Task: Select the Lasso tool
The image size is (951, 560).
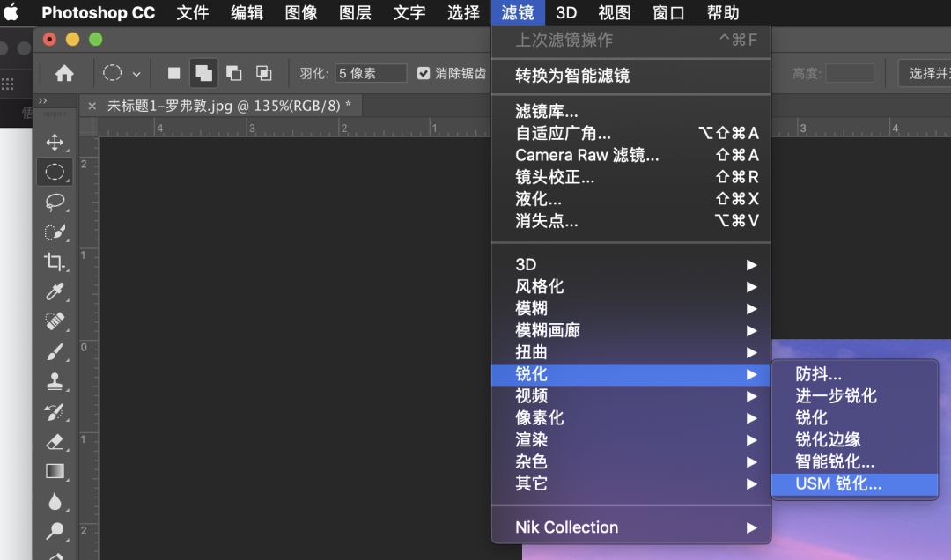Action: coord(55,203)
